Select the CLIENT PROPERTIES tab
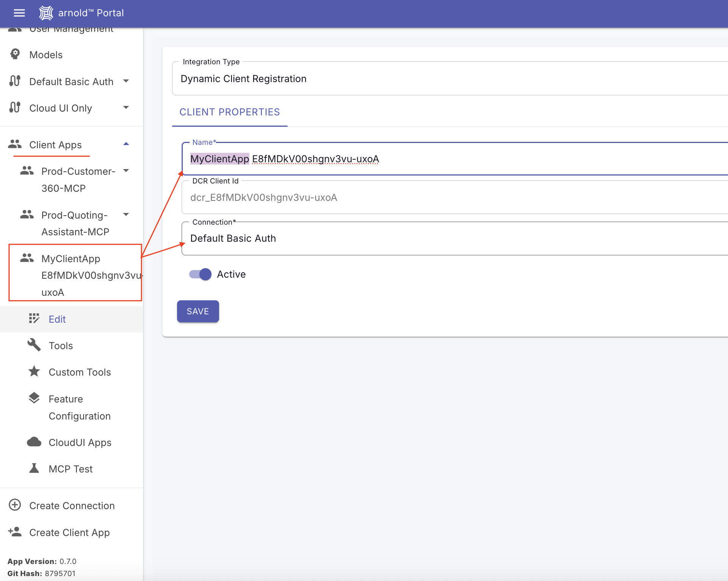This screenshot has height=581, width=728. [230, 112]
